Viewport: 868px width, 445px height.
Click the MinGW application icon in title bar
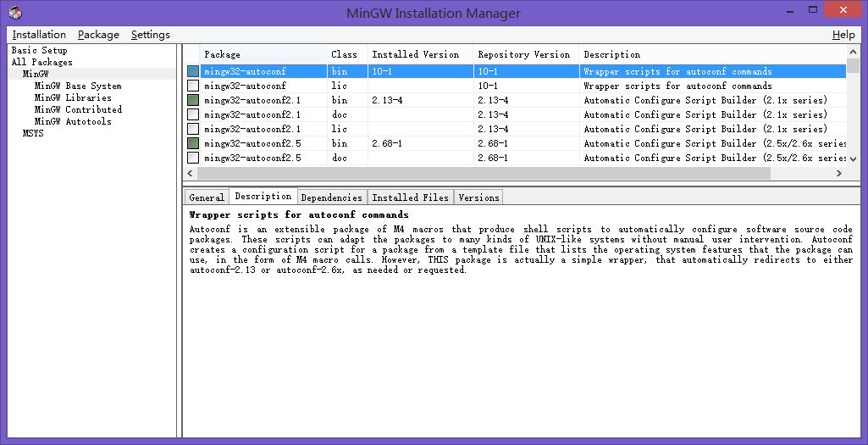coord(15,12)
